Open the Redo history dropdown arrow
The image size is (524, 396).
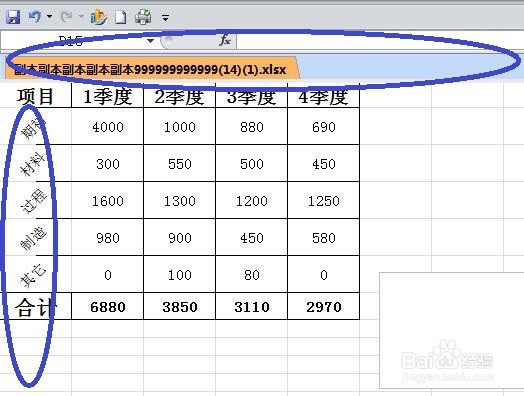(81, 16)
